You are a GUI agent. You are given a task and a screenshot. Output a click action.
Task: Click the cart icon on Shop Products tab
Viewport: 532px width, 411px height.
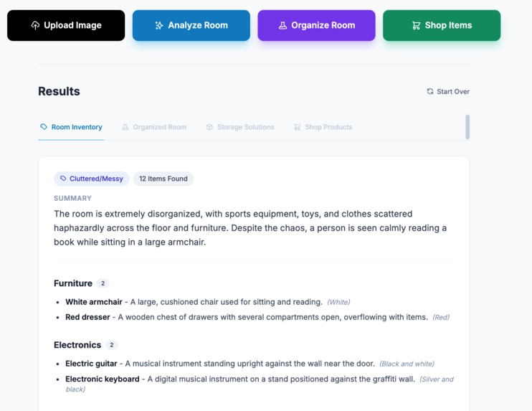point(298,127)
